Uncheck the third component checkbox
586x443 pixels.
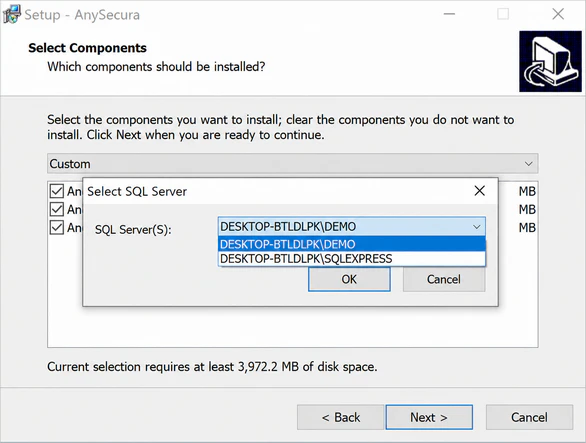point(56,227)
